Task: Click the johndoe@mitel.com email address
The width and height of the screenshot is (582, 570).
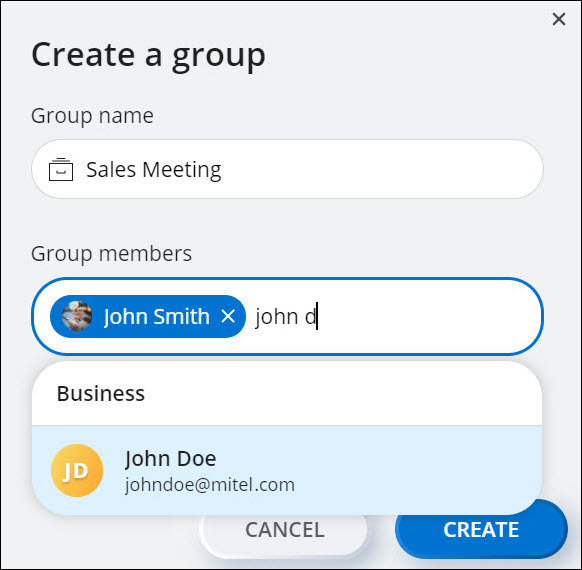Action: coord(210,485)
